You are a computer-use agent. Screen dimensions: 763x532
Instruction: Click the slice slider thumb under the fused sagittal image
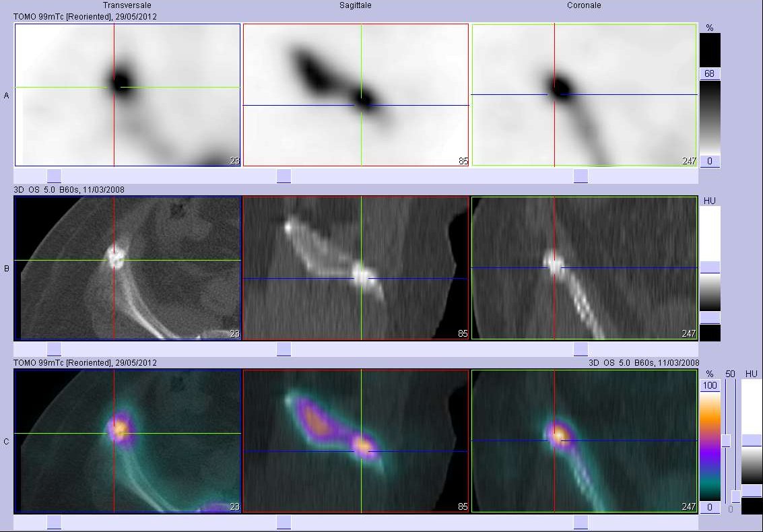pyautogui.click(x=284, y=523)
